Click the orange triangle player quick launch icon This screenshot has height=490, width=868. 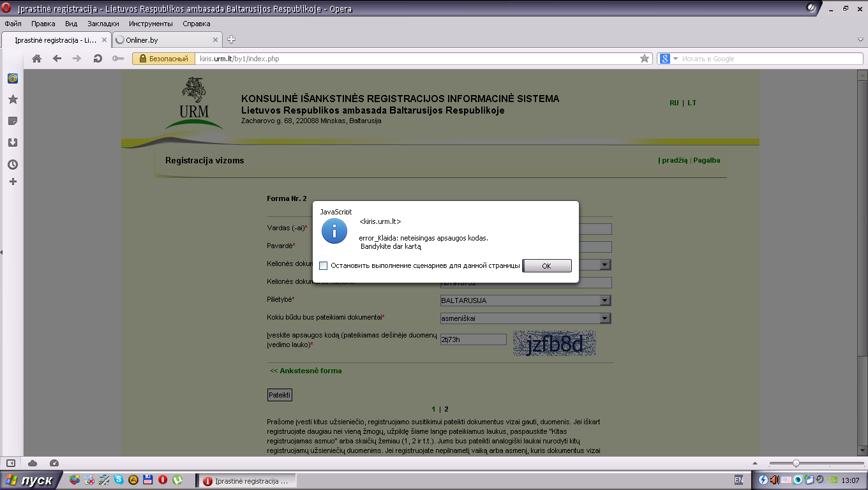click(x=133, y=480)
